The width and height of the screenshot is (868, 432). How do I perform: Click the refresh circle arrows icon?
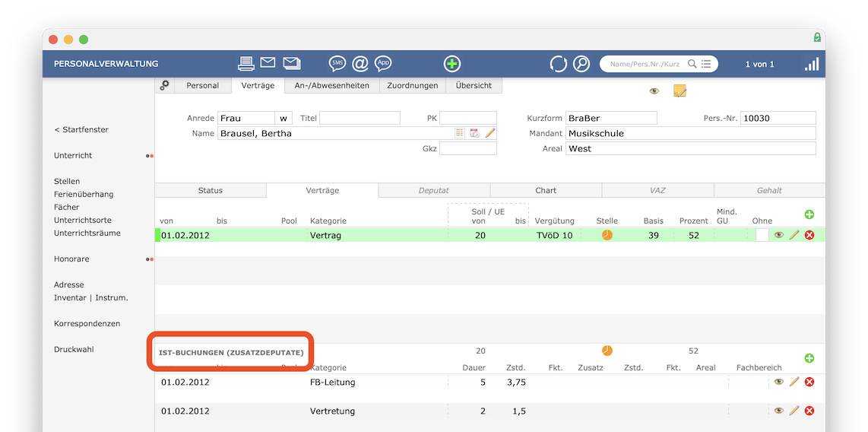558,64
